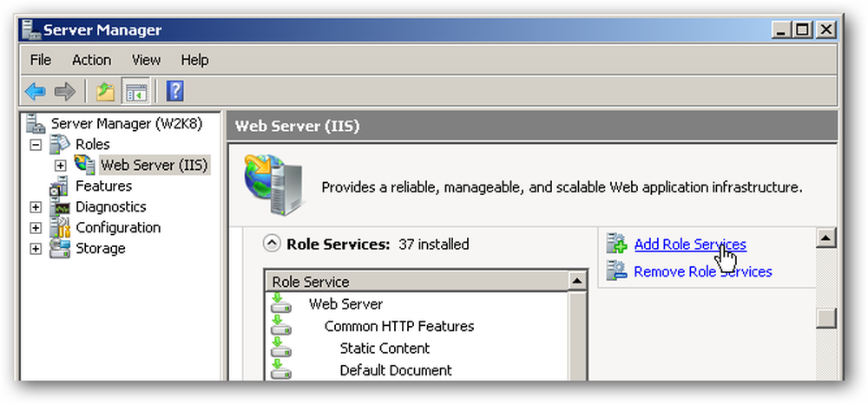Select Roles in the console tree
The image size is (868, 404).
click(93, 144)
